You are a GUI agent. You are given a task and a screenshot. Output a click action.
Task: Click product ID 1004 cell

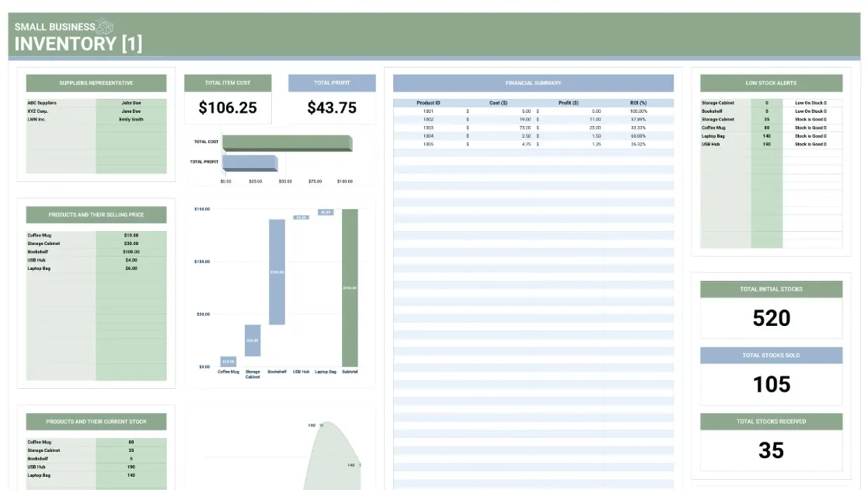428,136
